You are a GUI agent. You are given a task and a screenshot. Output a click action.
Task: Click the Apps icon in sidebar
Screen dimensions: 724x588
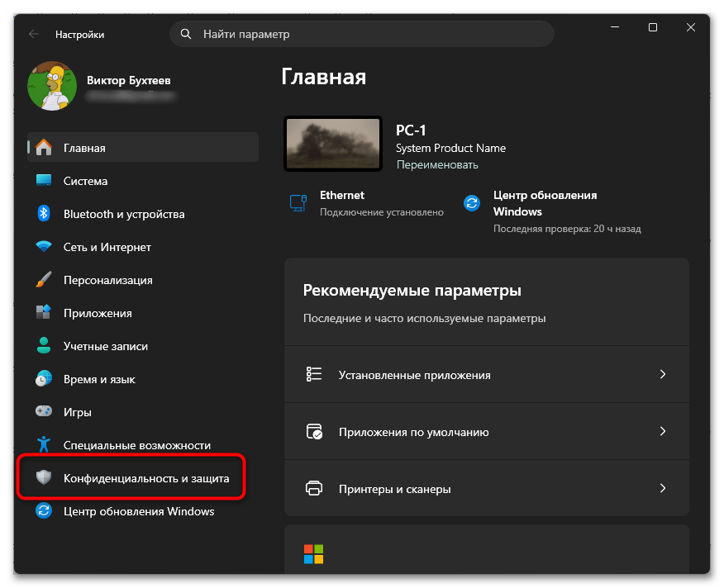coord(44,312)
